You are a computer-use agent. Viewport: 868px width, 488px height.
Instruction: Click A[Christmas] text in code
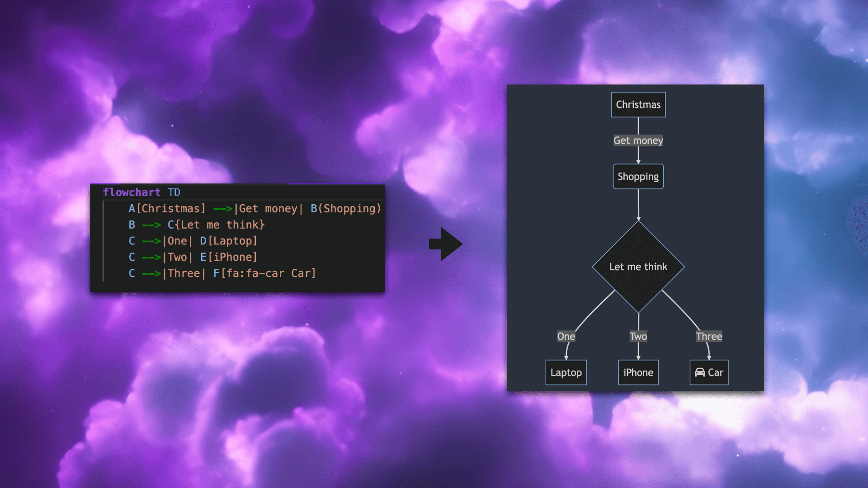pyautogui.click(x=167, y=209)
